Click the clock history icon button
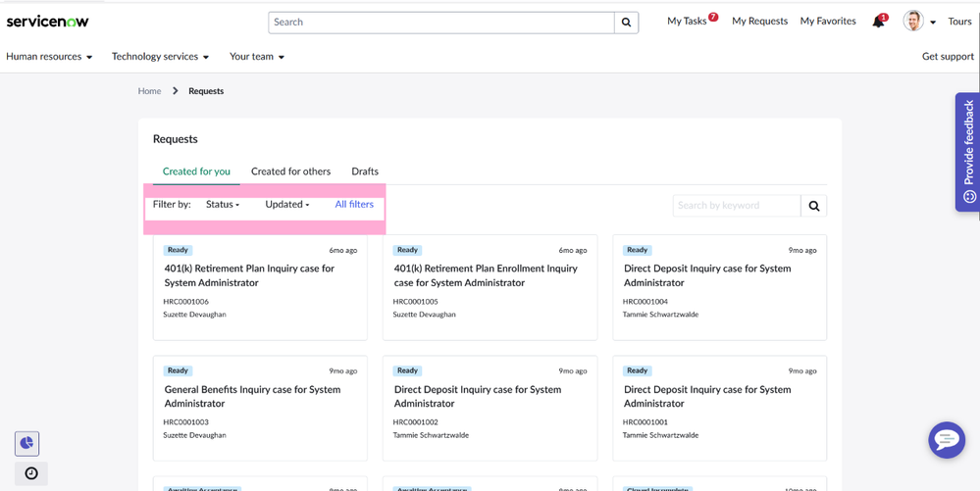Viewport: 980px width, 491px height. point(31,473)
